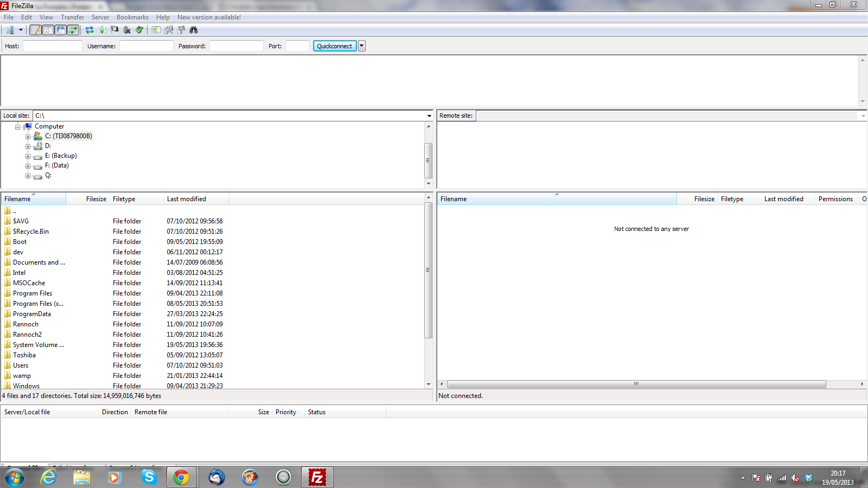868x488 pixels.
Task: Open the Windows Start menu
Action: click(x=15, y=478)
